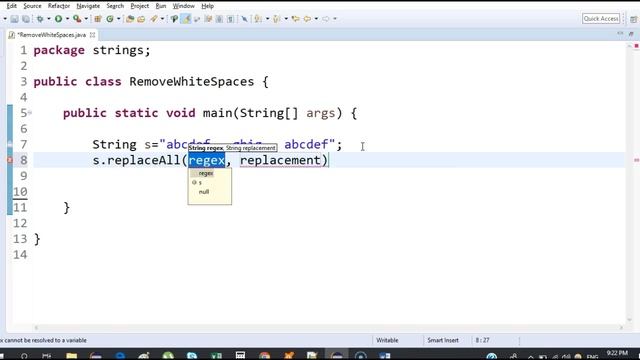Choose 'null' in the autocomplete popup
This screenshot has height=360, width=640.
pos(204,192)
